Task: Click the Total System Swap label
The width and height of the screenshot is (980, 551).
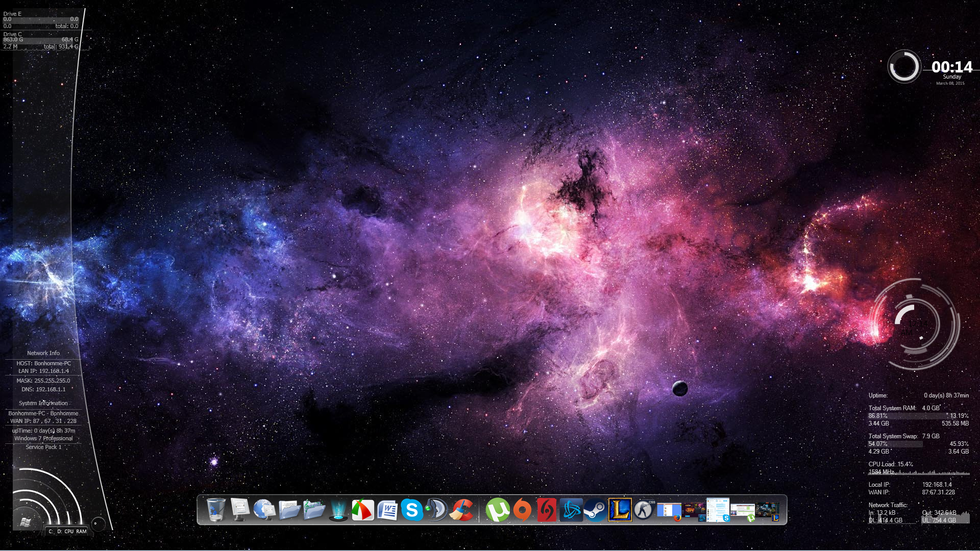Action: [x=893, y=436]
